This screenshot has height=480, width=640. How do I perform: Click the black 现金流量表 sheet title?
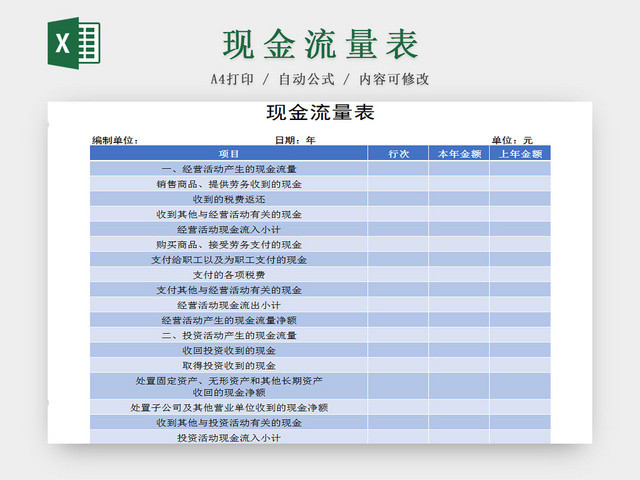(320, 113)
